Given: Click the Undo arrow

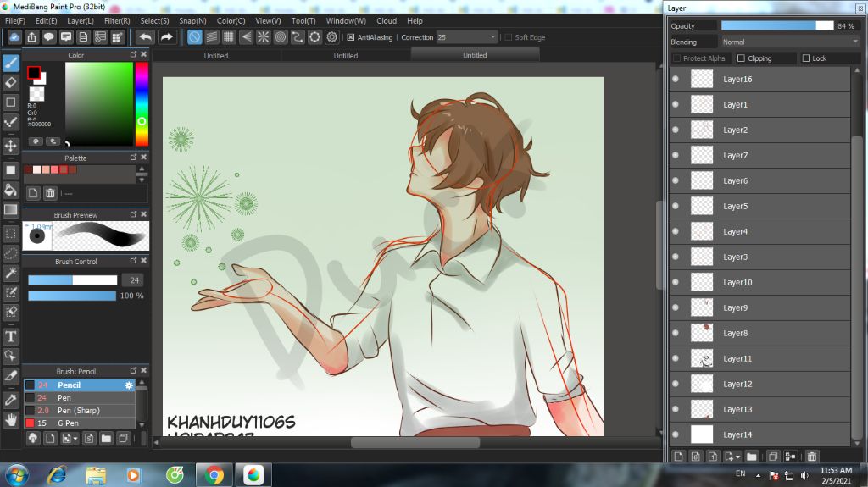Looking at the screenshot, I should click(146, 37).
